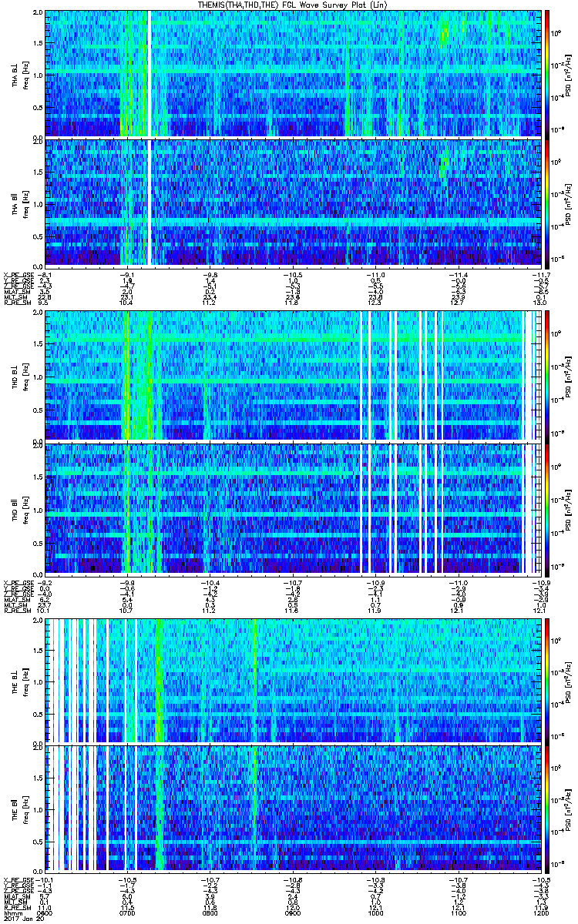Click the THE B-parallel spectrogram panel
Viewport: 578px width, 924px height.
click(x=294, y=808)
